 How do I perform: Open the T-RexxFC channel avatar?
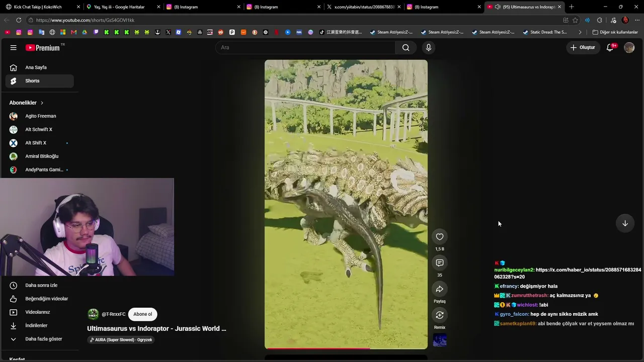[x=93, y=314]
